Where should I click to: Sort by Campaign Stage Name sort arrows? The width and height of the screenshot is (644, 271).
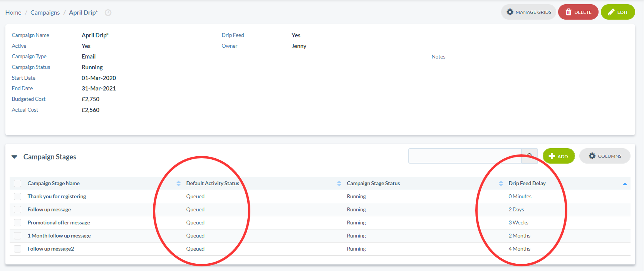(178, 183)
